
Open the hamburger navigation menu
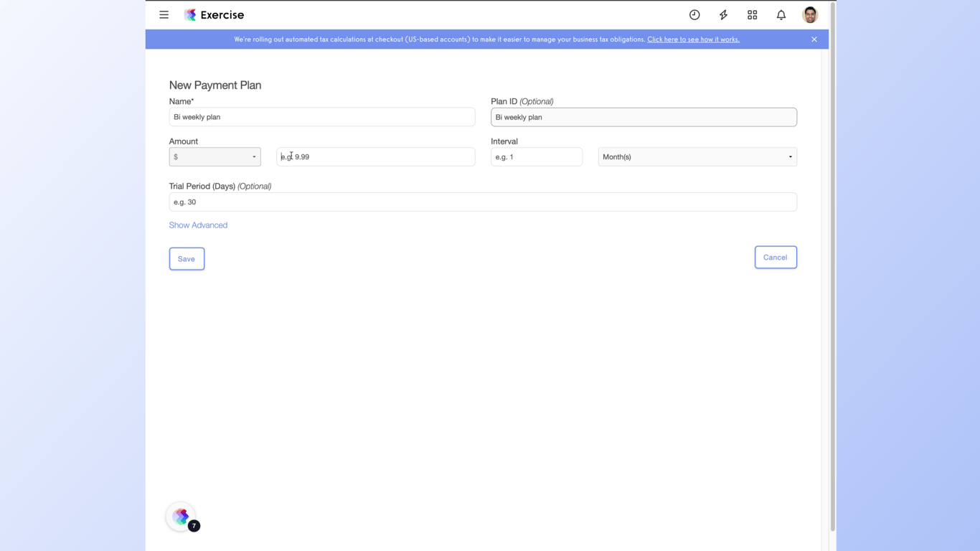[164, 14]
